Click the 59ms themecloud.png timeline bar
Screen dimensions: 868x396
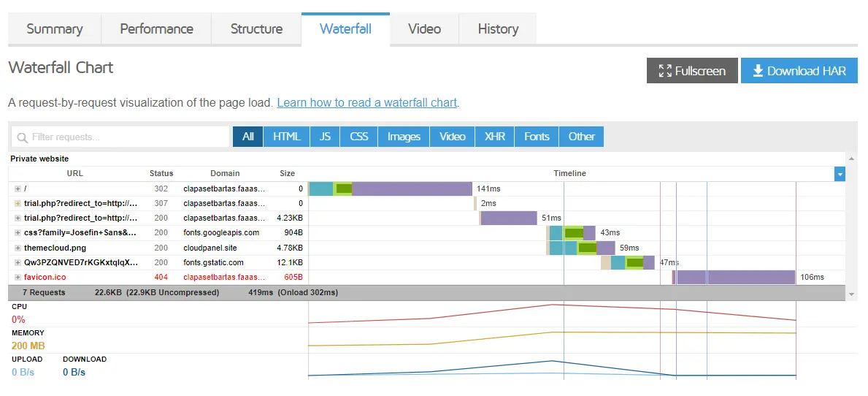tap(580, 248)
